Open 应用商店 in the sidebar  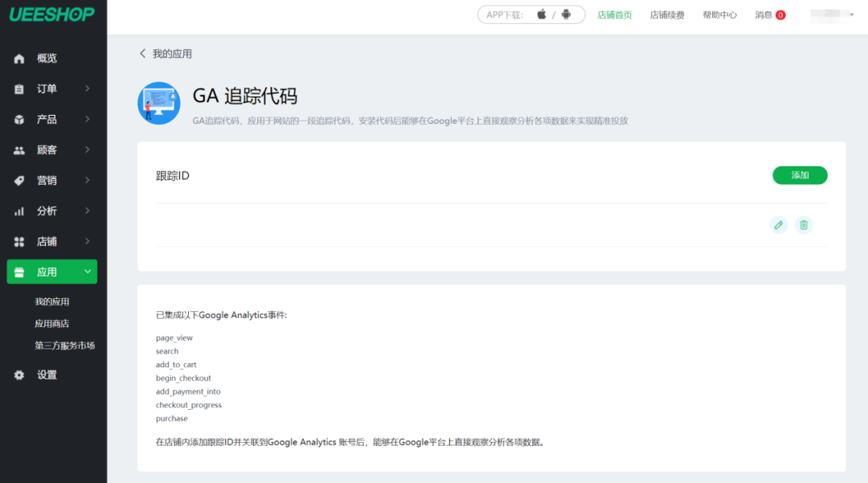pyautogui.click(x=52, y=324)
